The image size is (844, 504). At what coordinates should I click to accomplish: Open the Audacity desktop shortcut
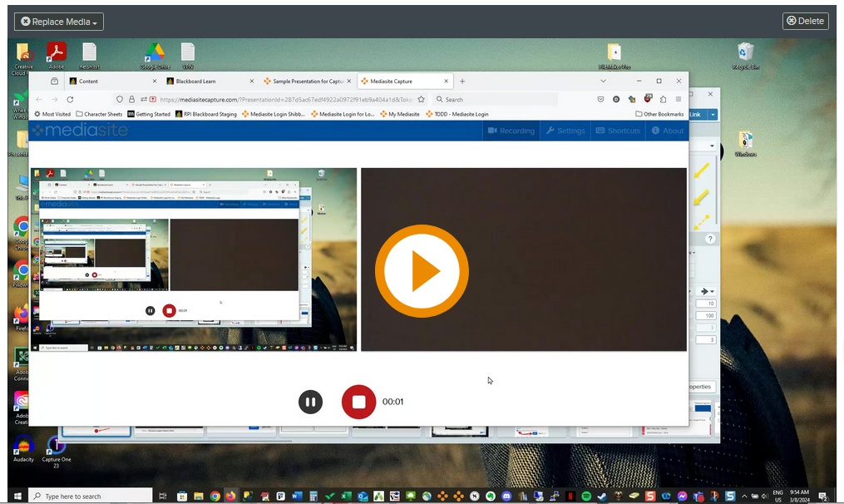[x=23, y=449]
